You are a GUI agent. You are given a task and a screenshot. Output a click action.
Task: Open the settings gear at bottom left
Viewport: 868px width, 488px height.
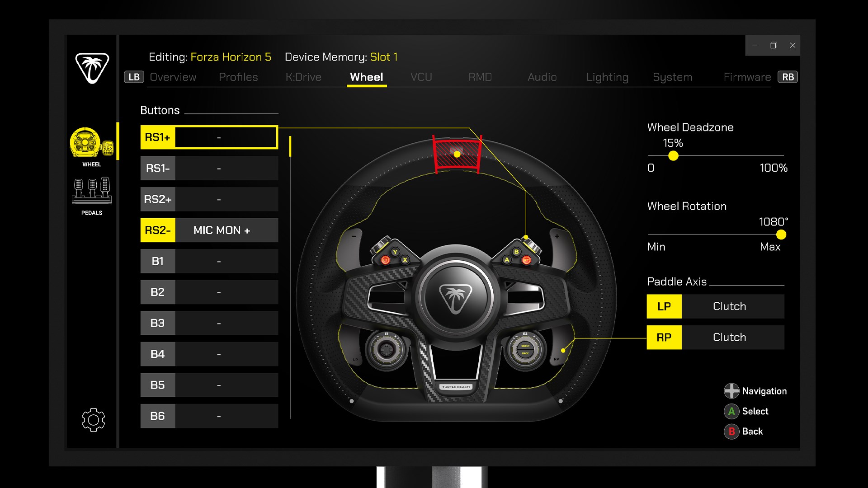[x=93, y=420]
